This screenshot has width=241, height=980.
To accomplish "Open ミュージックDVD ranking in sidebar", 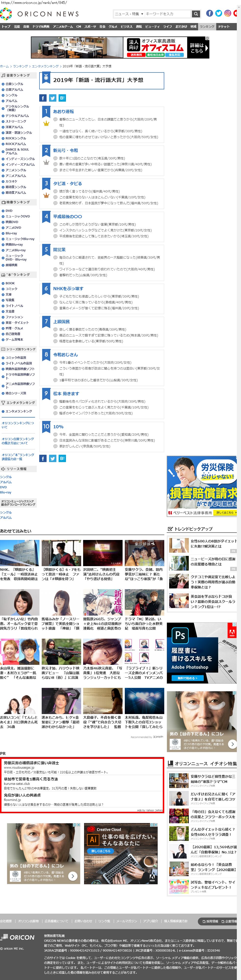I will coord(17,216).
